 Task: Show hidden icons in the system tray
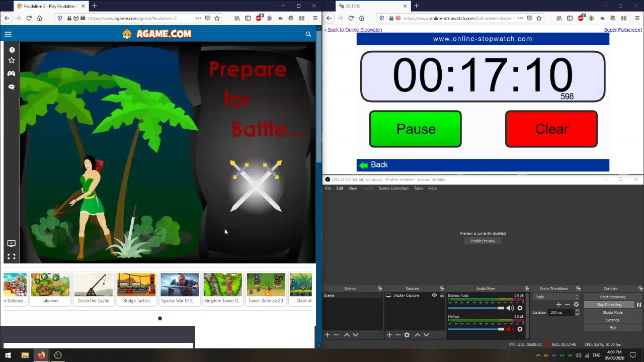[538, 355]
